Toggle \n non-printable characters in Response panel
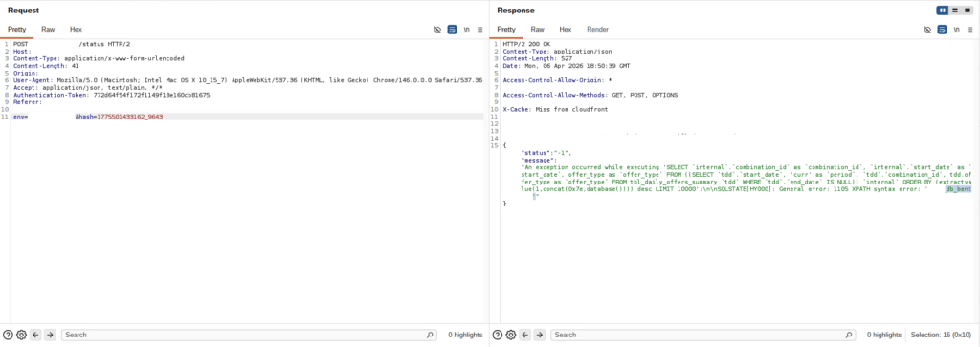980x347 pixels. point(956,30)
